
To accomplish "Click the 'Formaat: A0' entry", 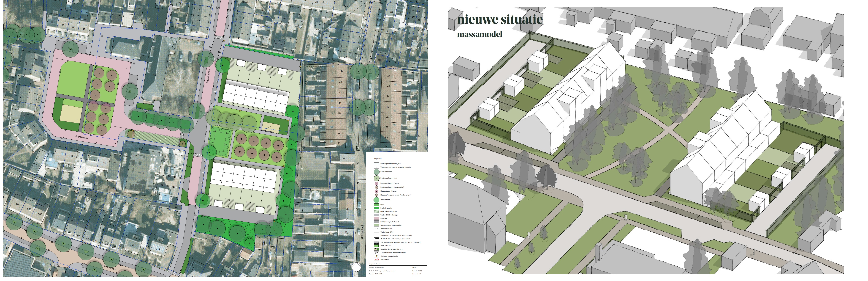I will click(417, 274).
